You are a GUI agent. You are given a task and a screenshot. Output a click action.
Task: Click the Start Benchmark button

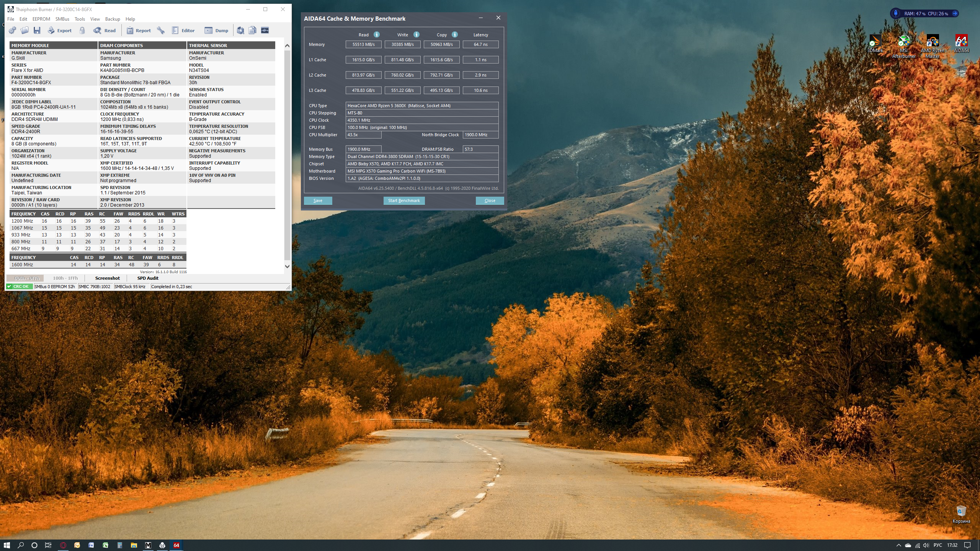coord(404,201)
